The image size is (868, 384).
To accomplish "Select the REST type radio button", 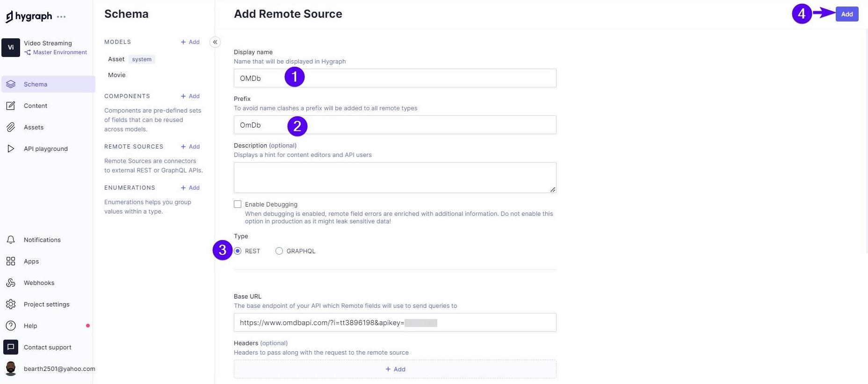I will tap(238, 251).
